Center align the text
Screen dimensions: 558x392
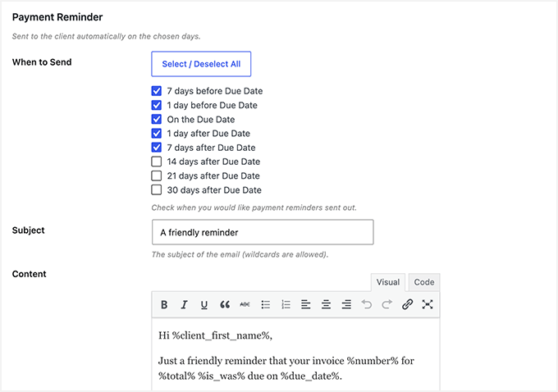pos(326,304)
